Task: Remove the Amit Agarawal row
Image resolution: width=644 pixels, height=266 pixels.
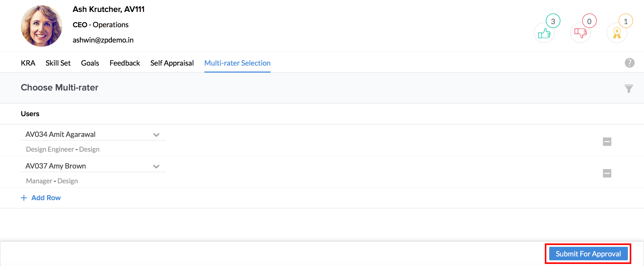Action: (607, 142)
